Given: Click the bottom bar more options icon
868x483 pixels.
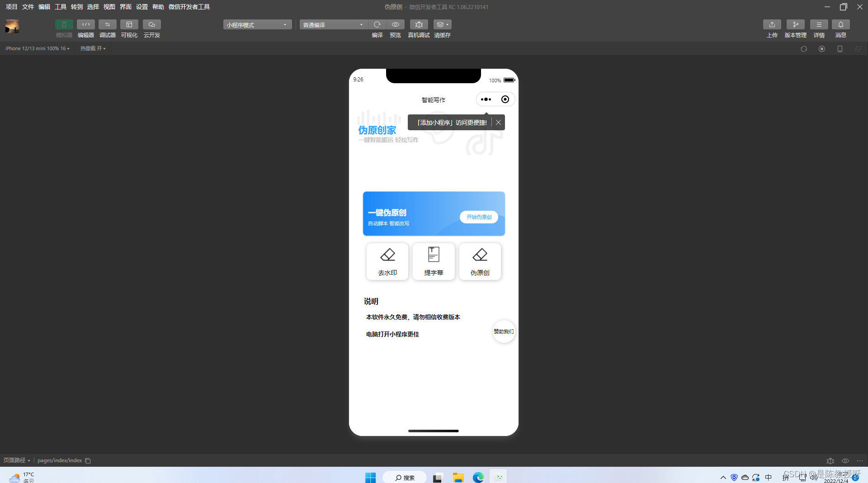Looking at the screenshot, I should click(859, 461).
